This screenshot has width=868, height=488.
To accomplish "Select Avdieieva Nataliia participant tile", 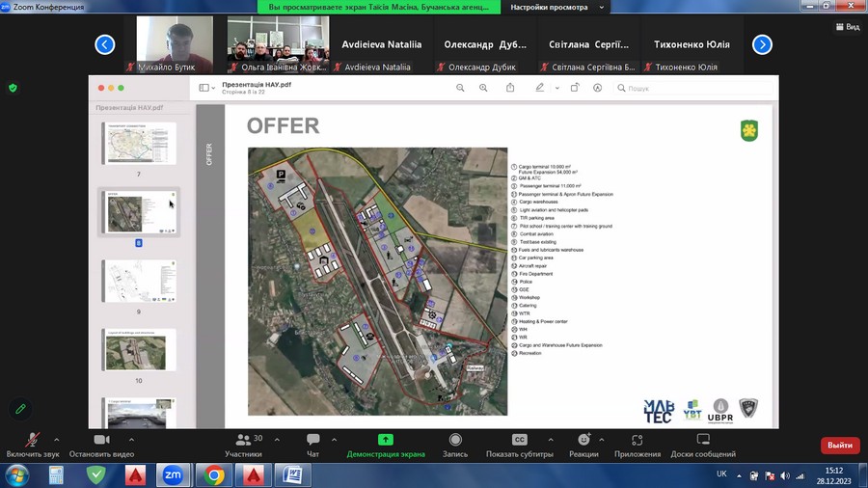I will [377, 45].
